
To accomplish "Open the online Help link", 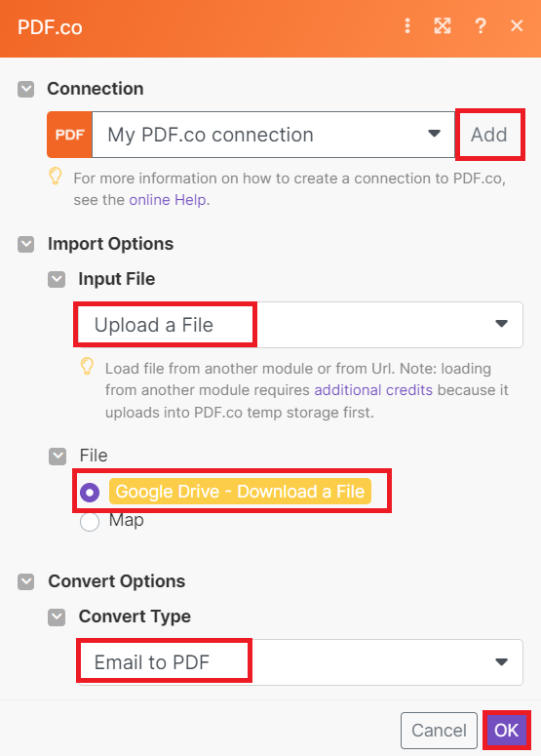I will click(x=168, y=200).
